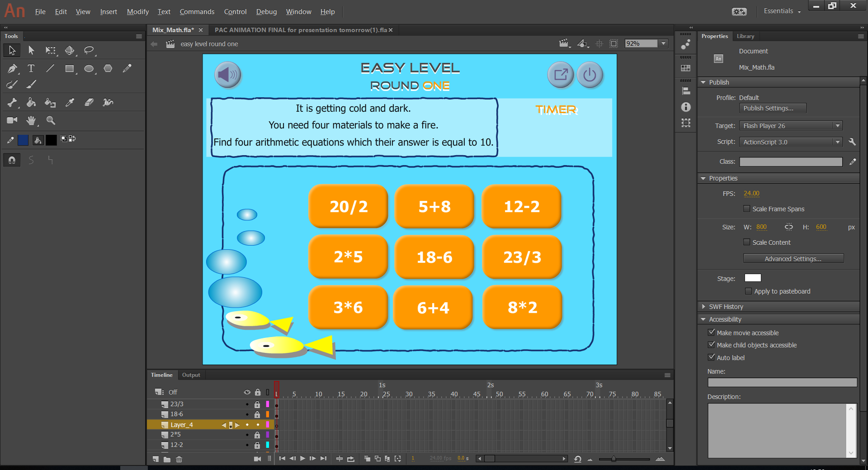Open the Modify menu
Image resolution: width=868 pixels, height=470 pixels.
tap(137, 12)
